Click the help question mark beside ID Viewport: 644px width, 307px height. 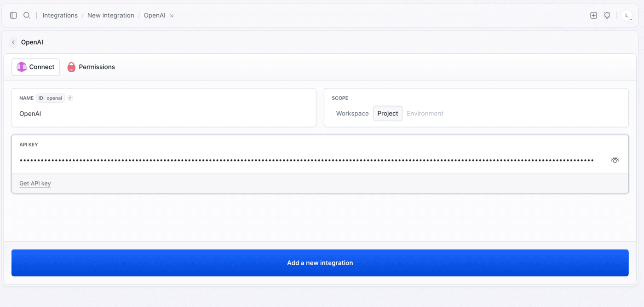pyautogui.click(x=70, y=98)
